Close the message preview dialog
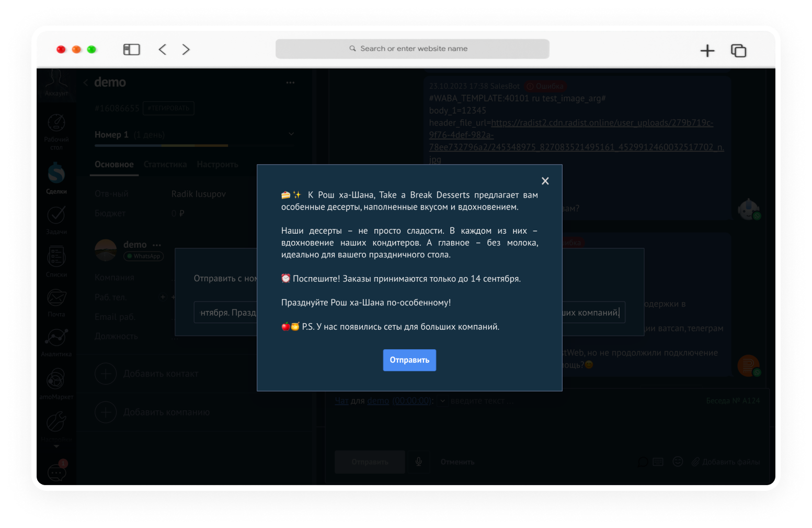This screenshot has width=812, height=528. 545,181
